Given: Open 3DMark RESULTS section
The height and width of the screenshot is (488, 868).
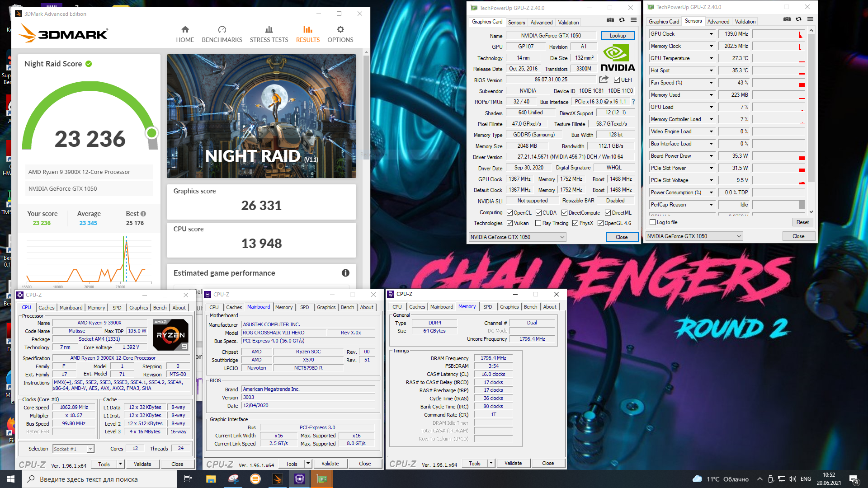Looking at the screenshot, I should 308,34.
